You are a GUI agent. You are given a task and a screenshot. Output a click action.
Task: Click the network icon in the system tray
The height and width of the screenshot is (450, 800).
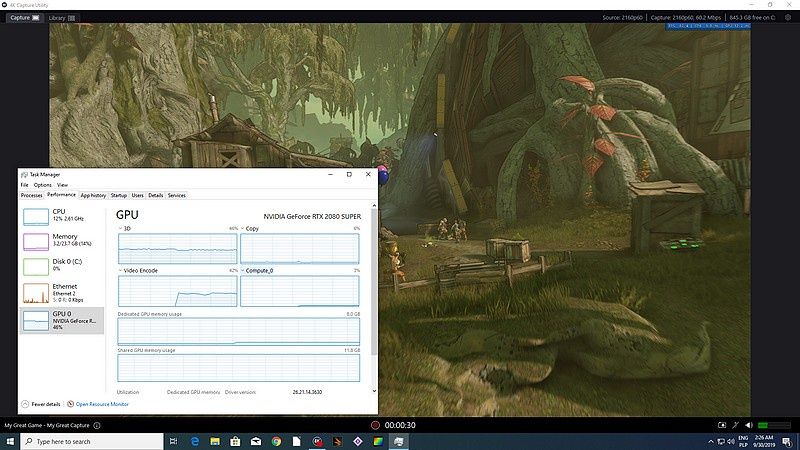point(721,441)
